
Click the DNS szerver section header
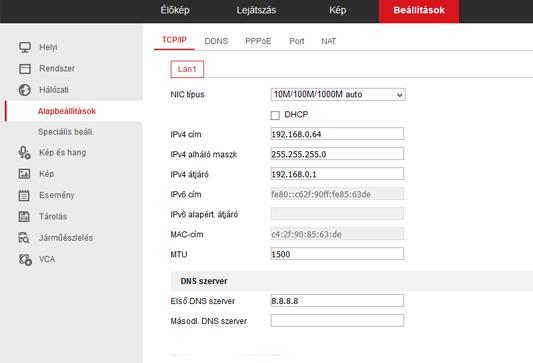tap(351, 281)
